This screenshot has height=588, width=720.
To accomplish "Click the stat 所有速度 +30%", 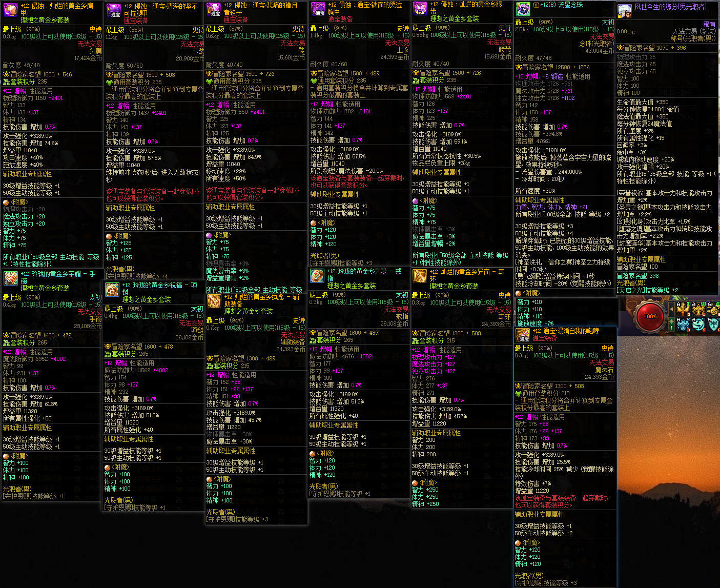I will coord(535,191).
